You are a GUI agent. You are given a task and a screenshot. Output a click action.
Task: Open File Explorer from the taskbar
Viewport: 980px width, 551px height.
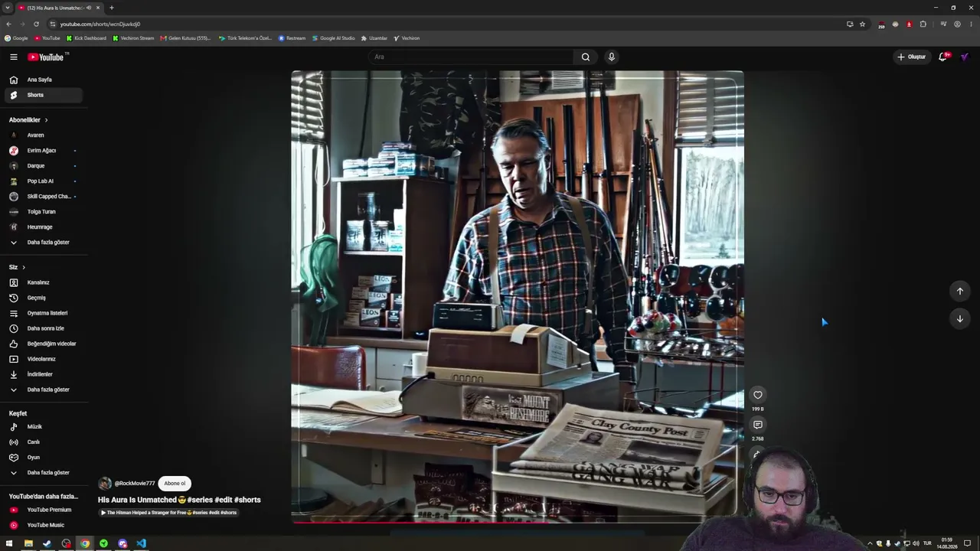[28, 543]
